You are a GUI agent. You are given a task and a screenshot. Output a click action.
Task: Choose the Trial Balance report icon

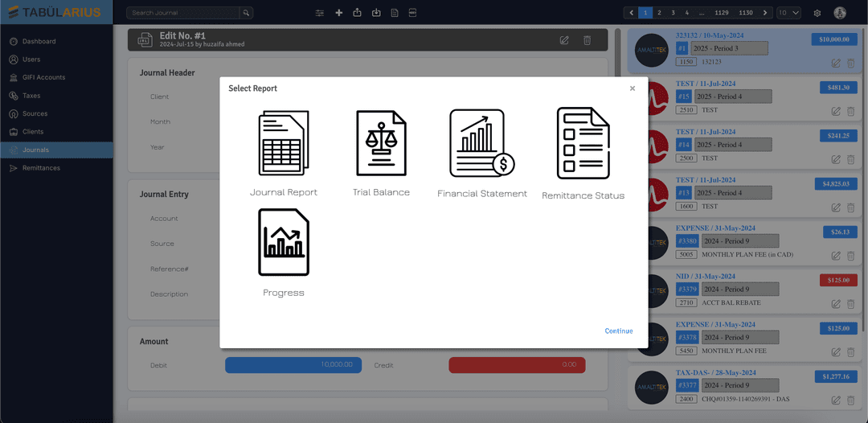point(381,143)
